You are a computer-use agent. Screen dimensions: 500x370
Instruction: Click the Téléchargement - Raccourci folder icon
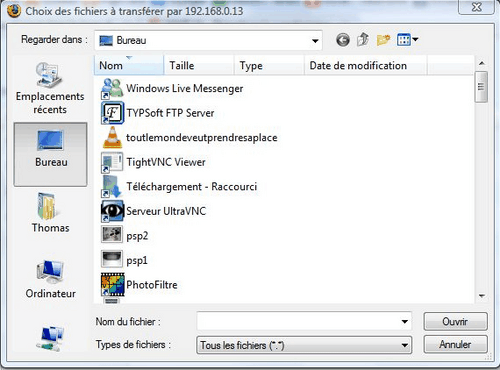pos(112,187)
